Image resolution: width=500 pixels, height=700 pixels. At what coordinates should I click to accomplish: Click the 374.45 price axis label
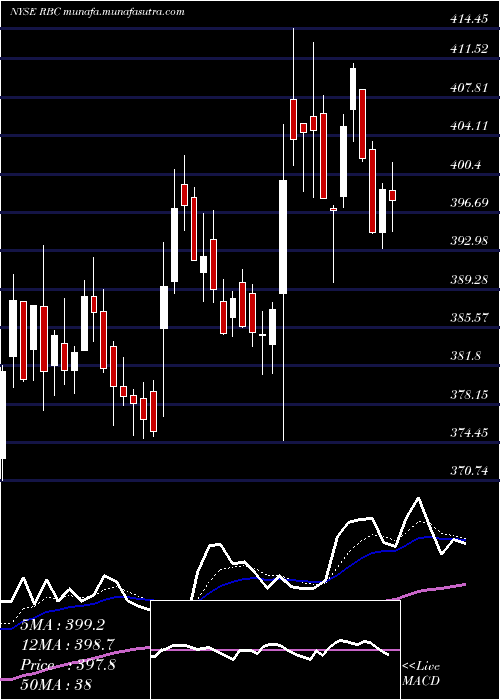coord(469,433)
